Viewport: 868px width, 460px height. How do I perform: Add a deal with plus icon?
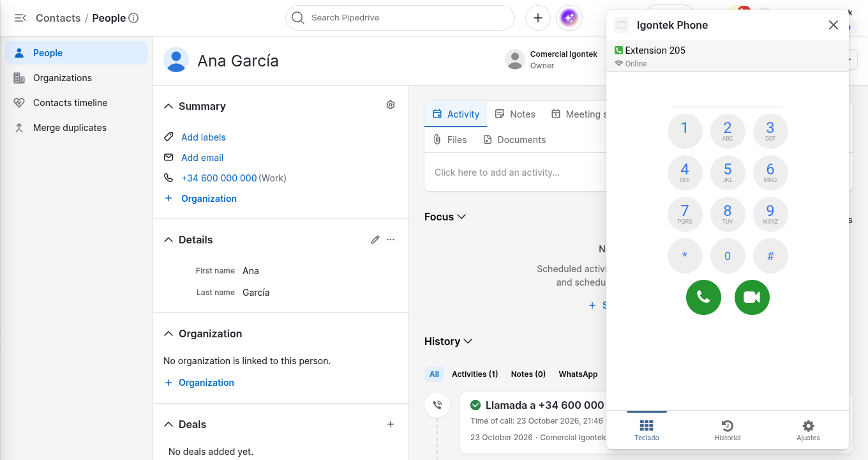pyautogui.click(x=391, y=424)
